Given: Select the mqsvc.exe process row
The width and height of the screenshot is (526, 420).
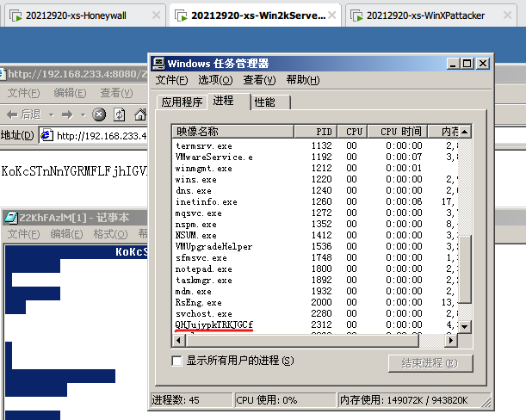Looking at the screenshot, I should [315, 213].
